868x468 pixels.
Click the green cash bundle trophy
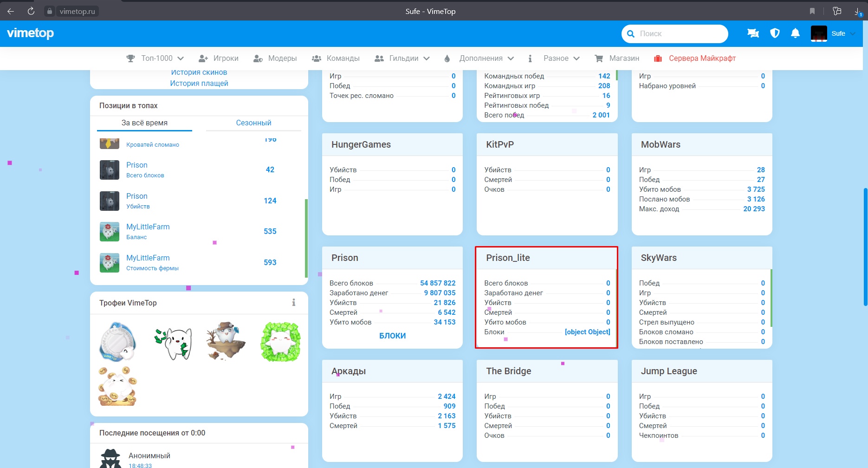(x=281, y=342)
